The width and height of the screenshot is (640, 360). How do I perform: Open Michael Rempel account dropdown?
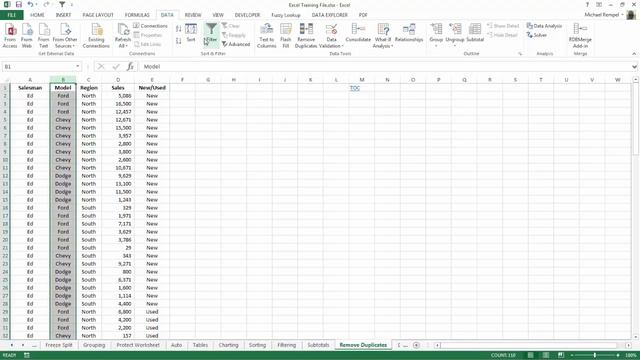coord(604,15)
